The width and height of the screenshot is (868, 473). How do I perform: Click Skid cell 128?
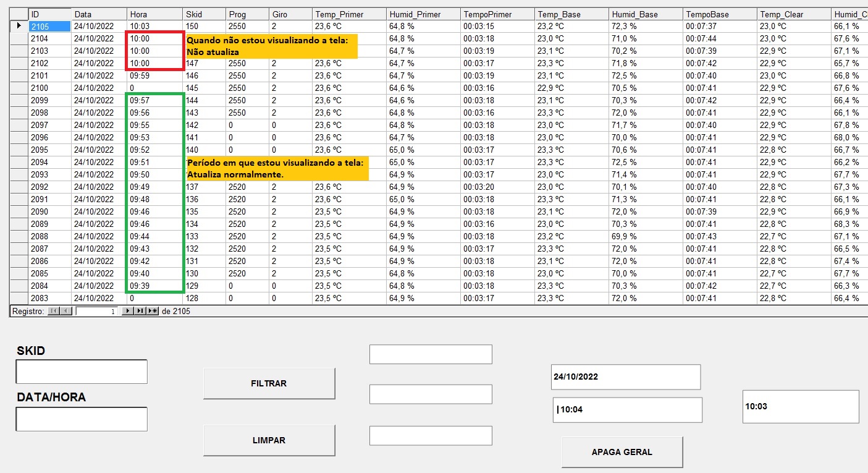[x=204, y=298]
